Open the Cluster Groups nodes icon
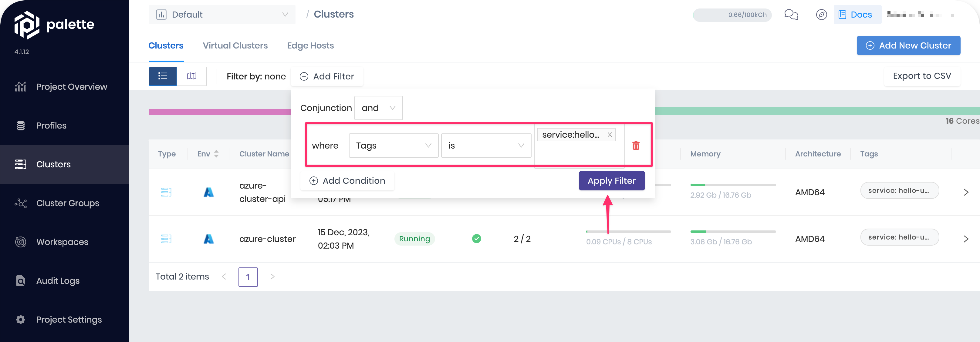Image resolution: width=980 pixels, height=342 pixels. 21,203
